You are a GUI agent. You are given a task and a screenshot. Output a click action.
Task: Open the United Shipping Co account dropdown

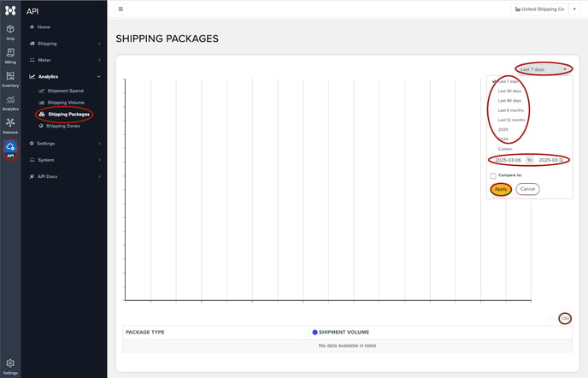(544, 9)
